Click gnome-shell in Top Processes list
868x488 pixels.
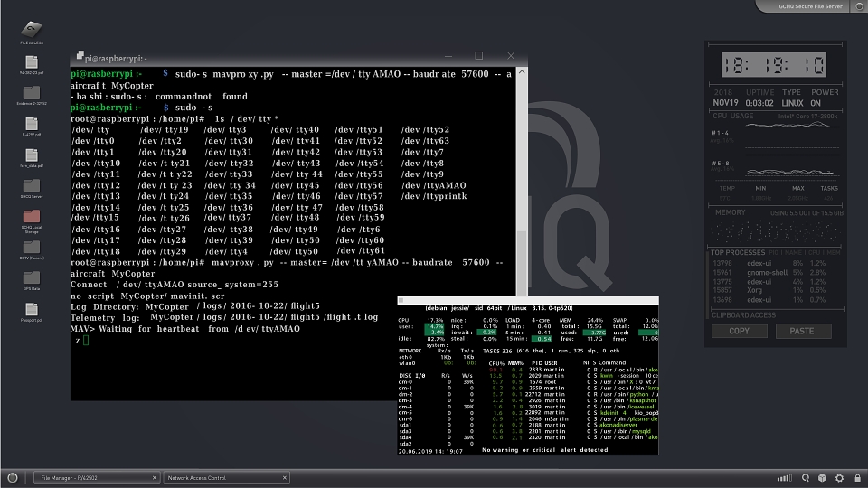click(x=768, y=273)
